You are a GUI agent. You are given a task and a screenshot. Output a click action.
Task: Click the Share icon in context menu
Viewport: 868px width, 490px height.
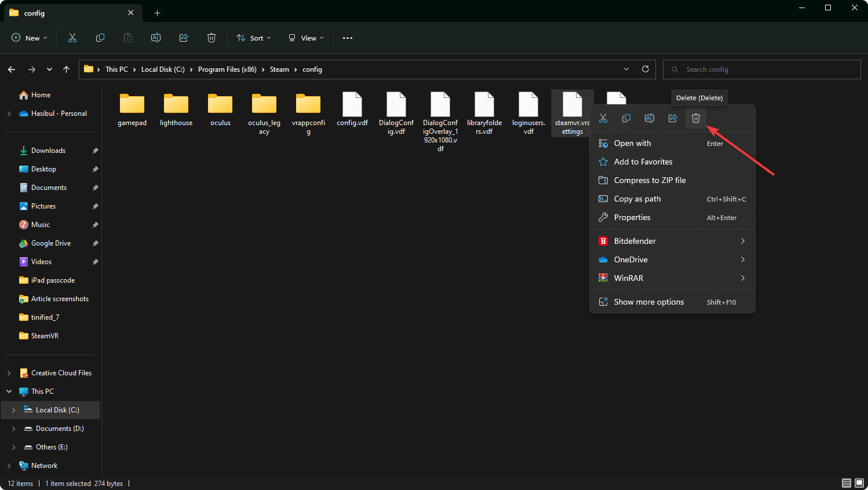point(673,118)
